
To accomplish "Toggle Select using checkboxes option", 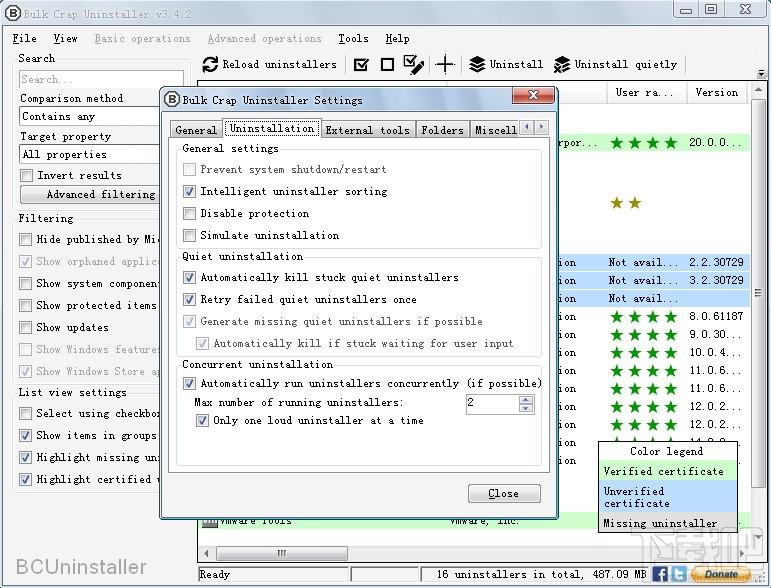I will tap(26, 413).
